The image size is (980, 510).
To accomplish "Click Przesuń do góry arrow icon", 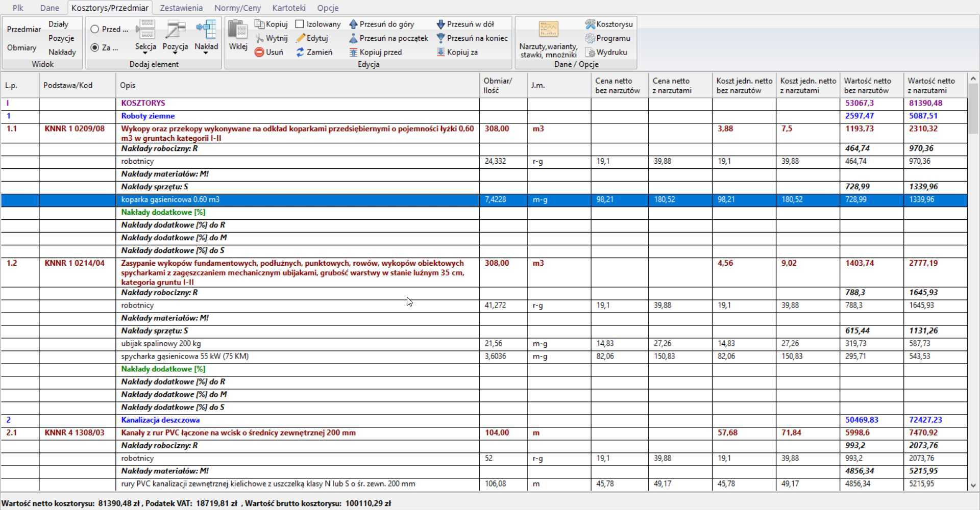I will coord(353,24).
